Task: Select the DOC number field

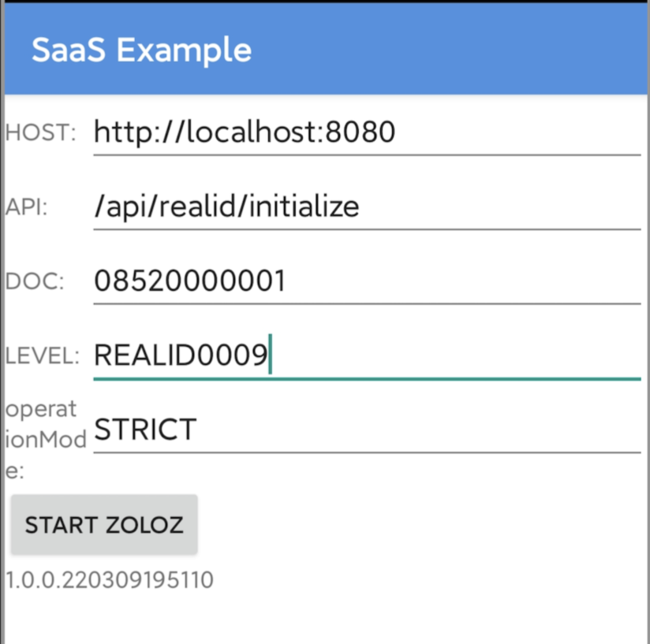Action: tap(316, 280)
